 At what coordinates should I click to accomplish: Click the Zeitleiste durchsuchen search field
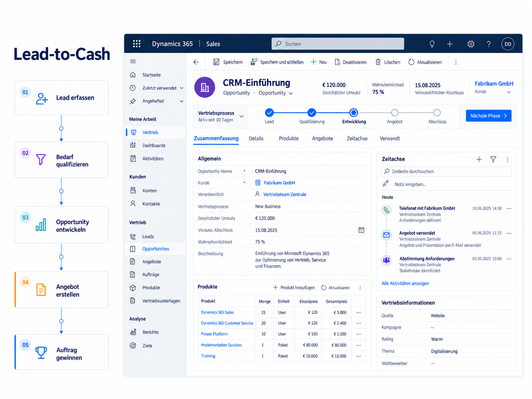[446, 172]
